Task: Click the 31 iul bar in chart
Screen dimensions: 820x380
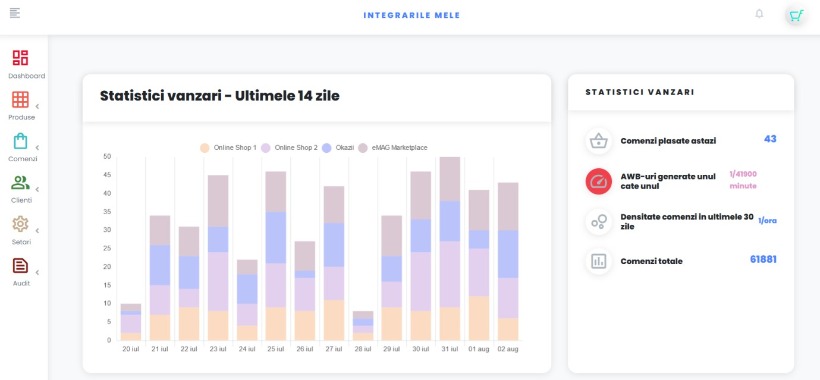Action: [450, 249]
